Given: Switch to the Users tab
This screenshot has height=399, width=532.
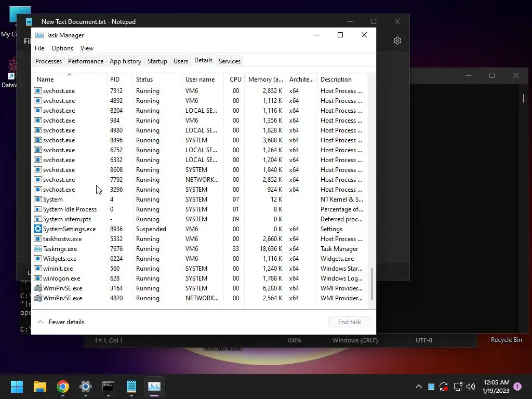Looking at the screenshot, I should click(x=180, y=61).
